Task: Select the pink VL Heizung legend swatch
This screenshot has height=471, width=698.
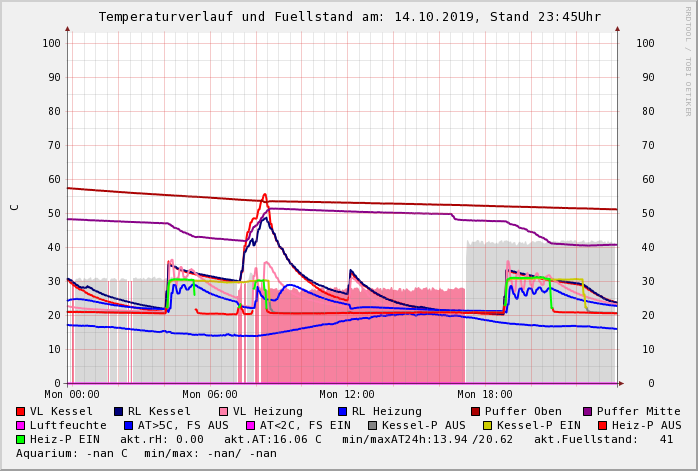Action: point(223,411)
